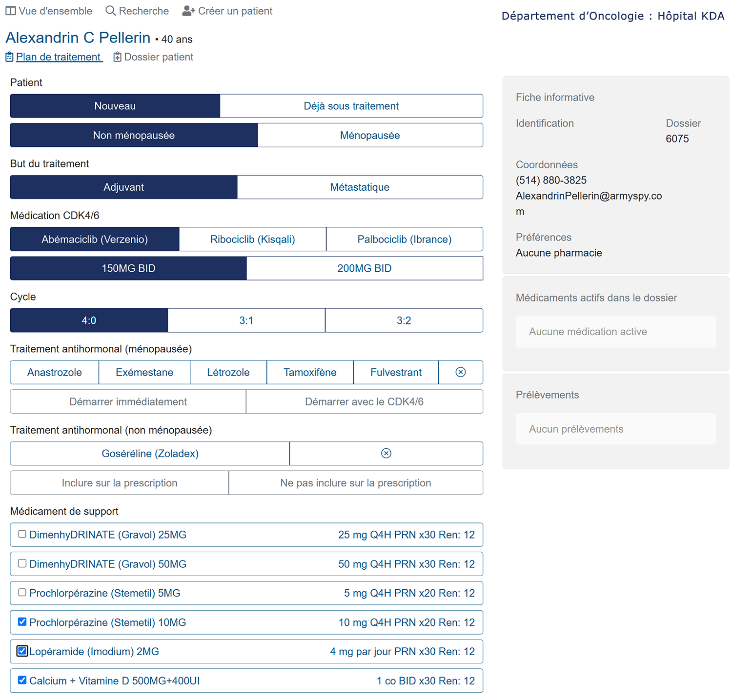Click the Recherche magnifier icon
The width and height of the screenshot is (732, 700).
click(111, 11)
